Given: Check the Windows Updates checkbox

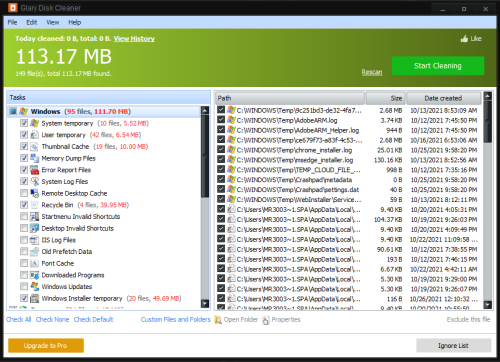Looking at the screenshot, I should tap(24, 287).
